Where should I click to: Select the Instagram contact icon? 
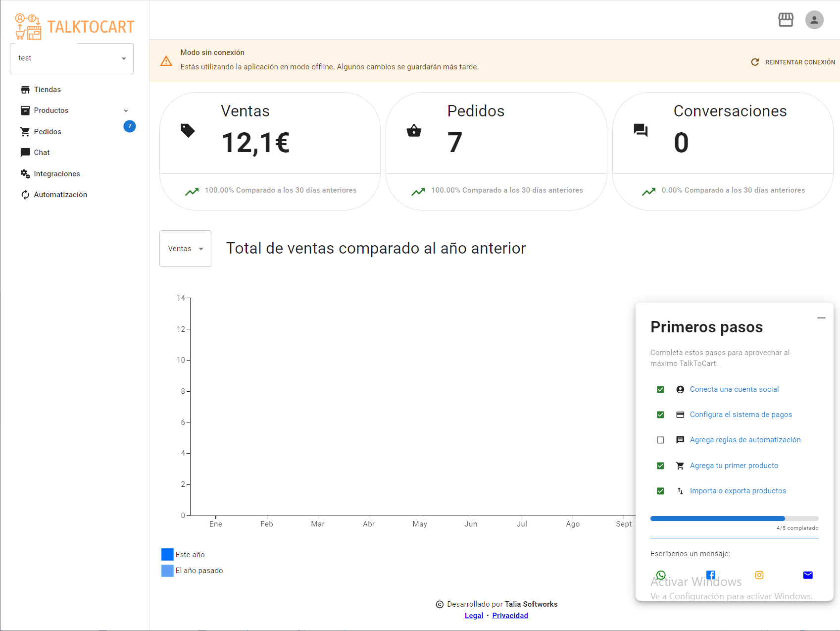pyautogui.click(x=759, y=575)
